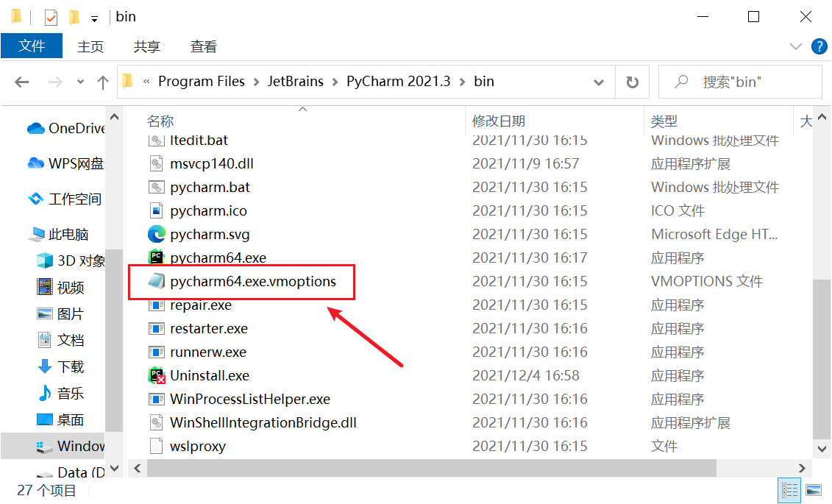Click the pycharm.bat file icon

coord(156,188)
